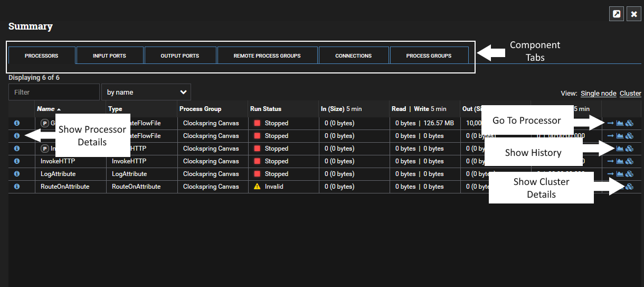Show status history for LogAttribute processor
Screen dimensions: 644x287
620,174
